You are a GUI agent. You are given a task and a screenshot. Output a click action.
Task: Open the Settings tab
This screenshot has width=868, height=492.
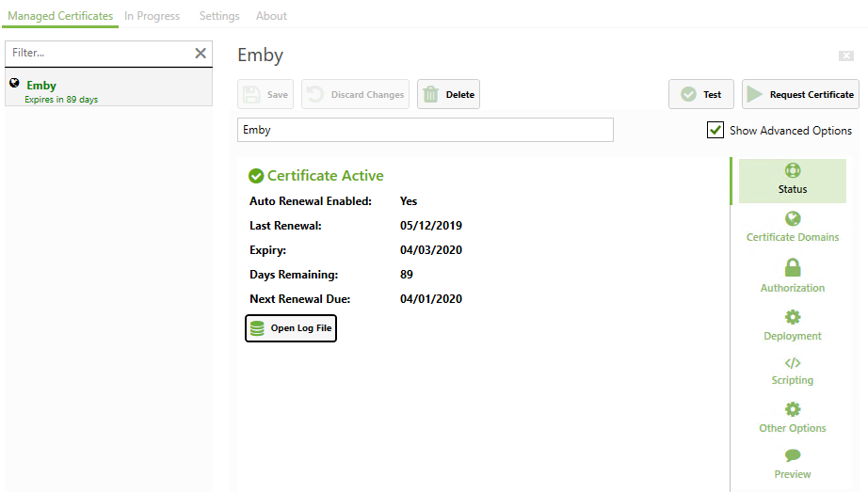(x=219, y=16)
